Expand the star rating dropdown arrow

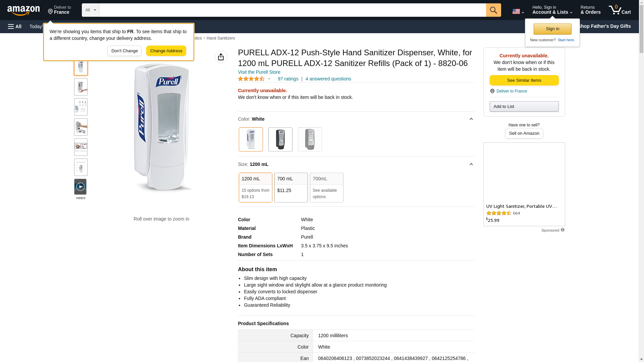[x=269, y=79]
